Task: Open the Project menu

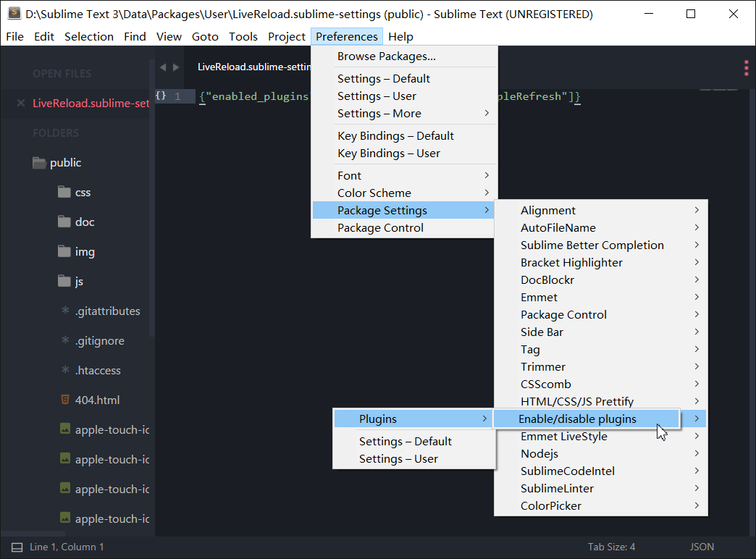Action: 286,37
